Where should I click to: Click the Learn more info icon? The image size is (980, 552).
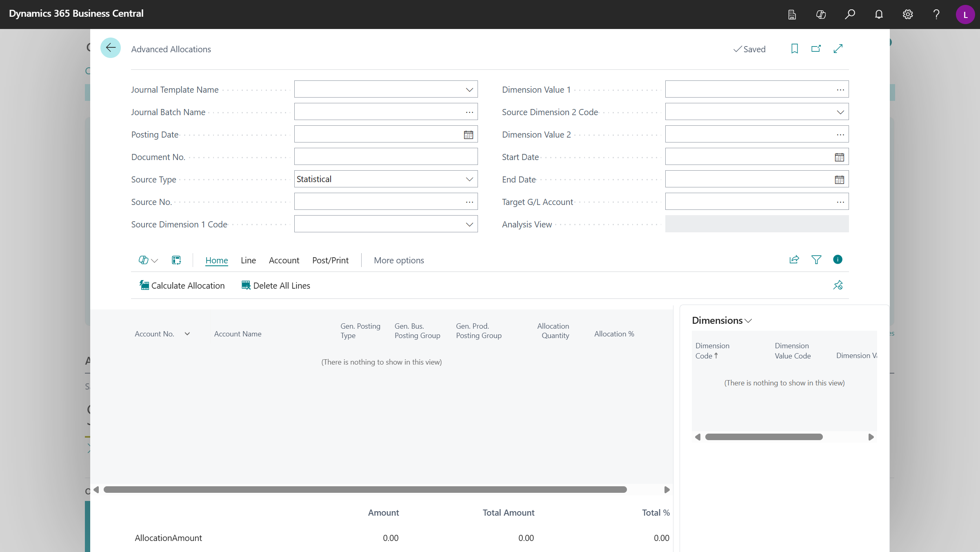pos(838,260)
